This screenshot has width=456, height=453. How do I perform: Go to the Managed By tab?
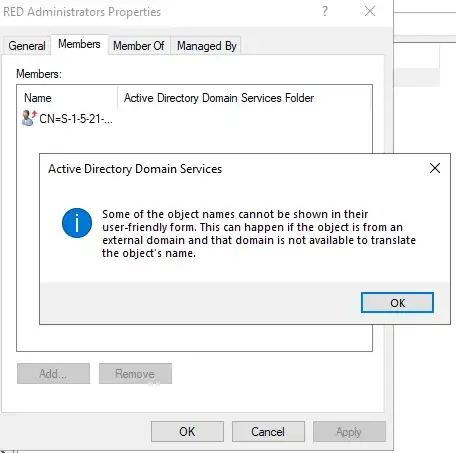[206, 46]
